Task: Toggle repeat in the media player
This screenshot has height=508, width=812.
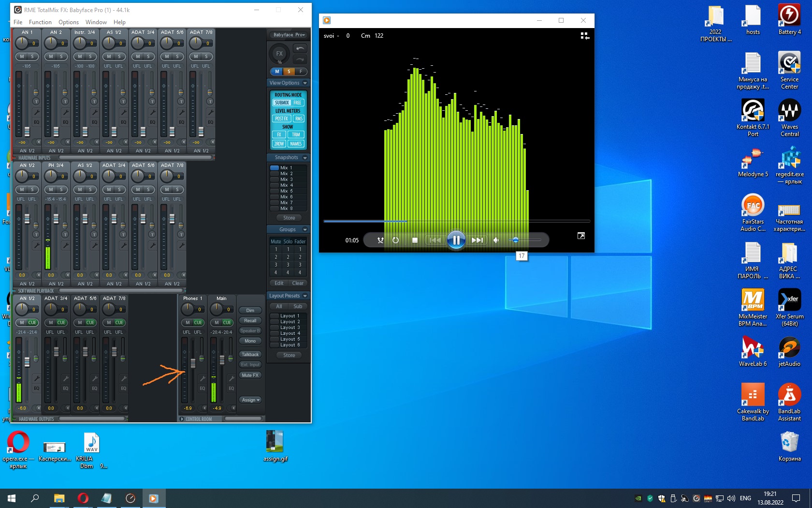Action: [x=395, y=240]
